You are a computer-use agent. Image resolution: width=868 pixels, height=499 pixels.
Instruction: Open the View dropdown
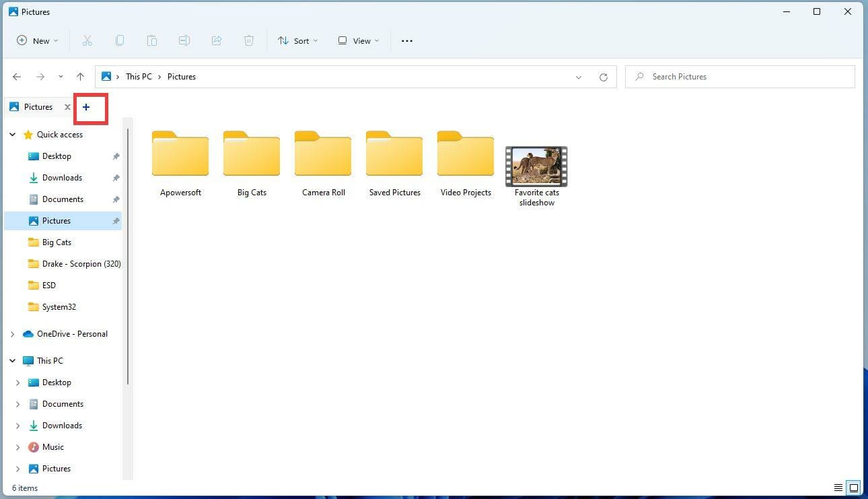pyautogui.click(x=358, y=40)
